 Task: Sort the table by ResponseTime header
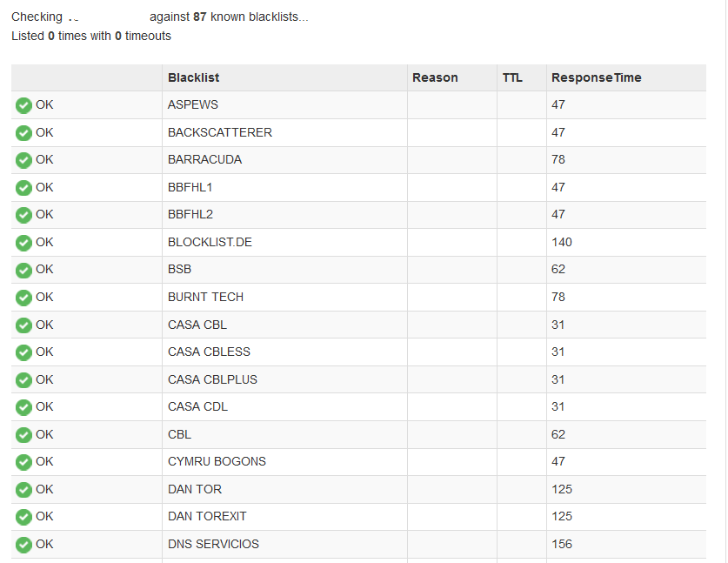point(596,77)
